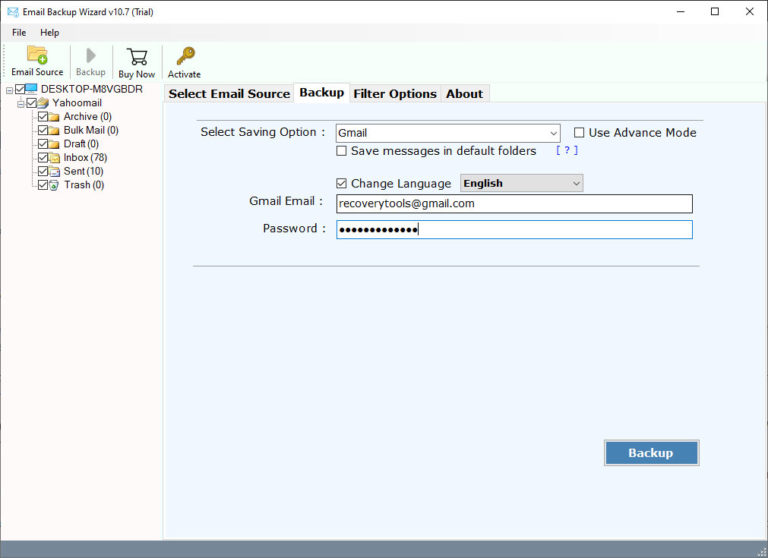Screen dimensions: 768x558
Task: Click the Gmail Email input field
Action: [514, 204]
